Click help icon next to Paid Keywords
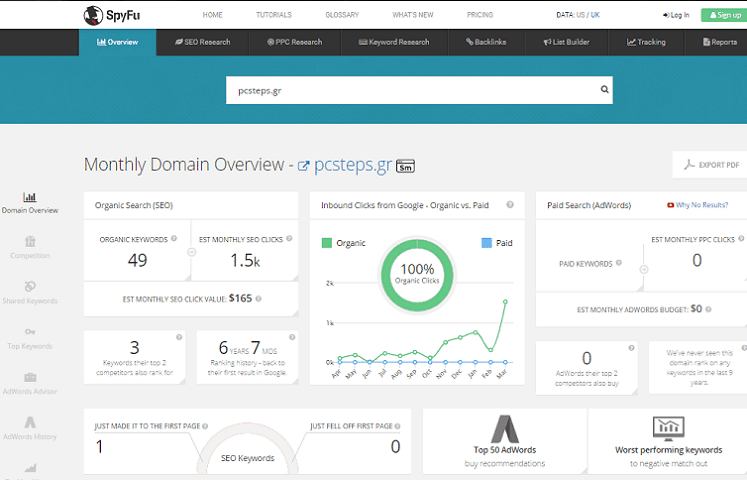 click(619, 262)
